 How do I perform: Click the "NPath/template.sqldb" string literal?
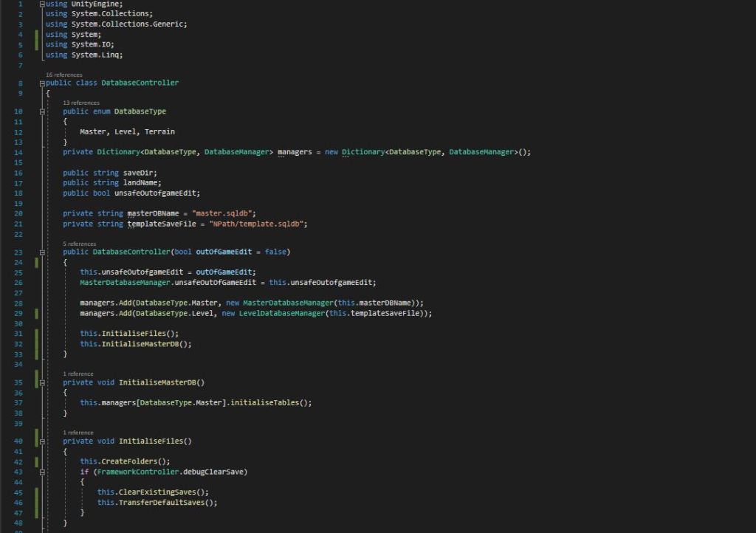tap(256, 224)
